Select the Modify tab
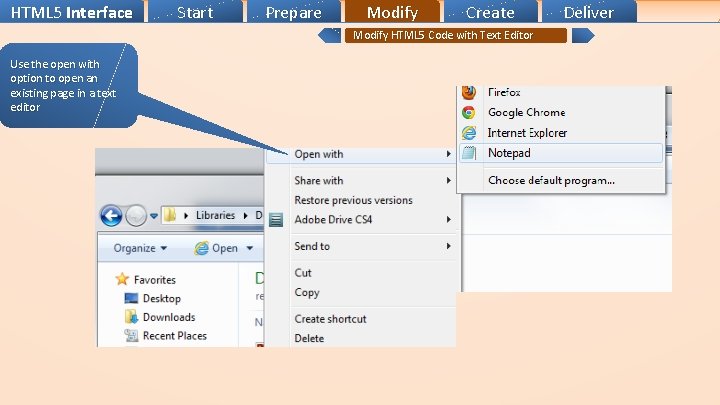This screenshot has width=720, height=405. (392, 11)
